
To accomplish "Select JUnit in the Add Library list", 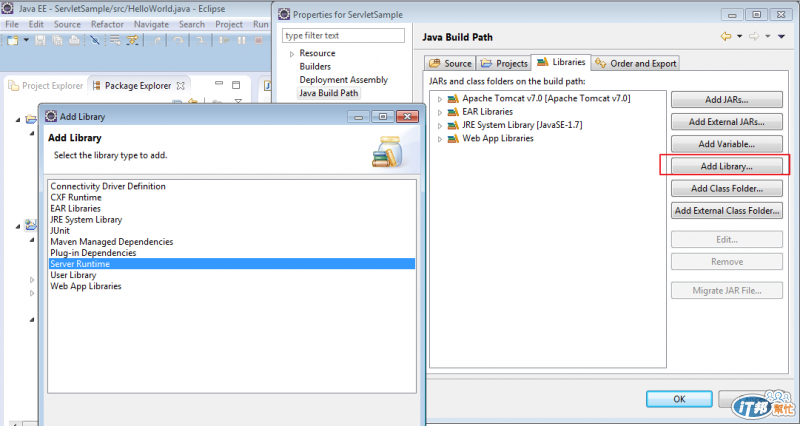I will 232,231.
